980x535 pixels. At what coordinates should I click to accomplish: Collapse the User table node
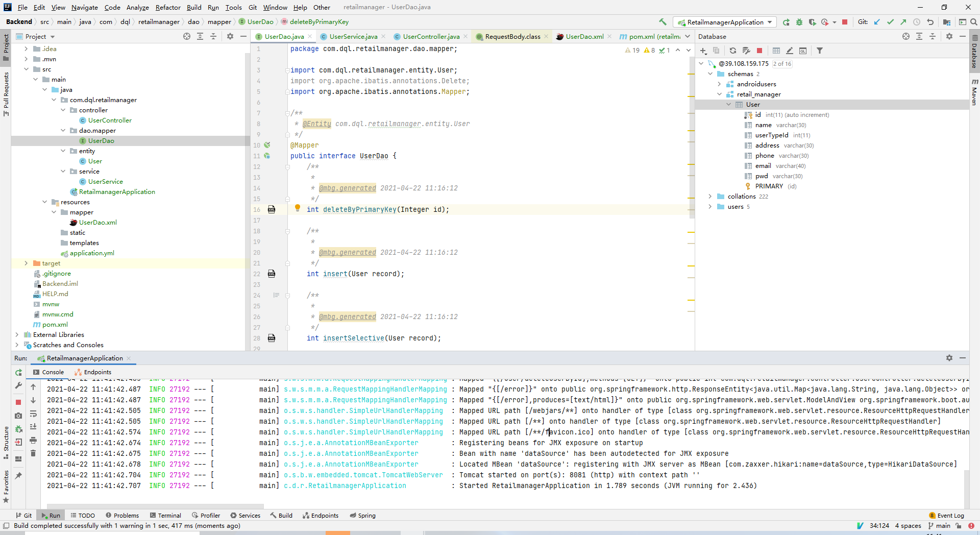coord(728,104)
